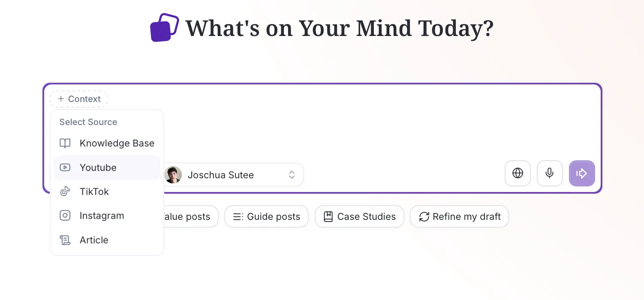The image size is (644, 300).
Task: Click the Guide posts suggestion chip
Action: (266, 216)
